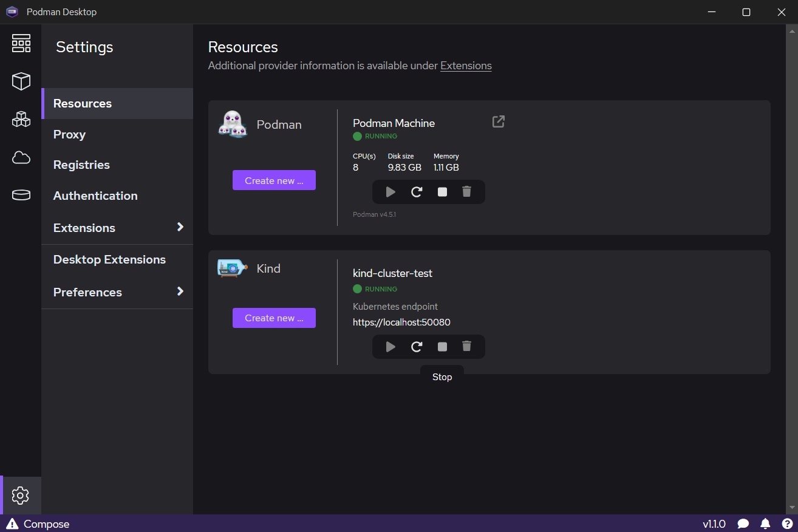This screenshot has width=798, height=532.
Task: Select Registries in settings menu
Action: [x=81, y=165]
